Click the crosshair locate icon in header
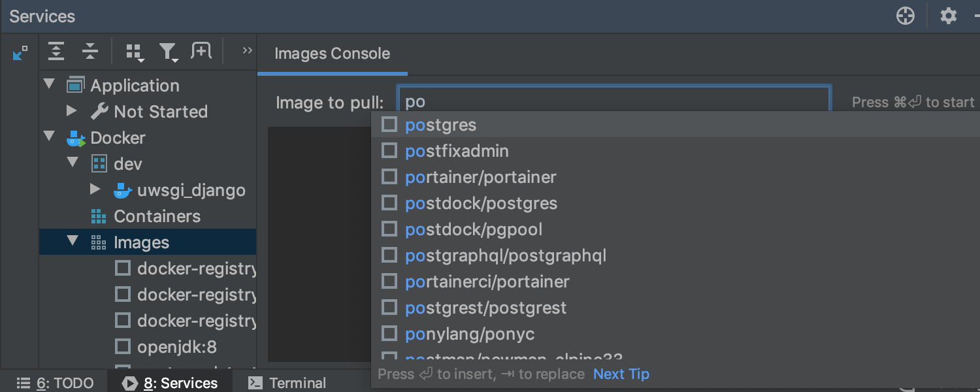Viewport: 980px width, 392px height. [906, 16]
